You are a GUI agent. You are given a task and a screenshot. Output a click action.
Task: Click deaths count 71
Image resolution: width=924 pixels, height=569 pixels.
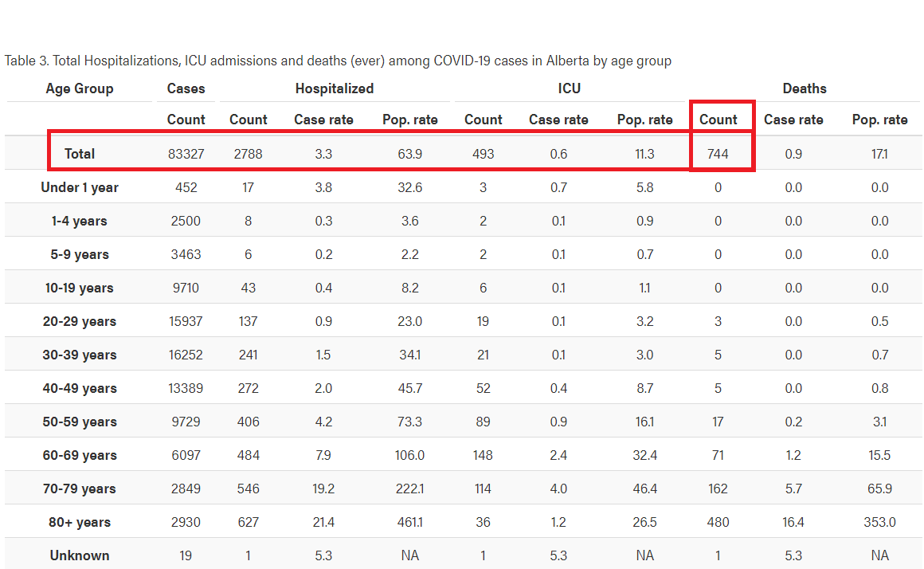point(718,456)
